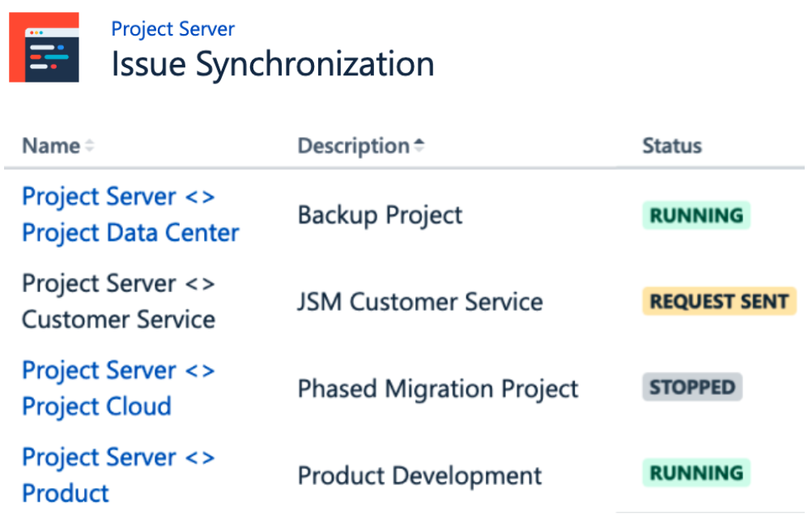Click the grey STOPPED status badge
Image resolution: width=812 pixels, height=522 pixels.
[692, 387]
